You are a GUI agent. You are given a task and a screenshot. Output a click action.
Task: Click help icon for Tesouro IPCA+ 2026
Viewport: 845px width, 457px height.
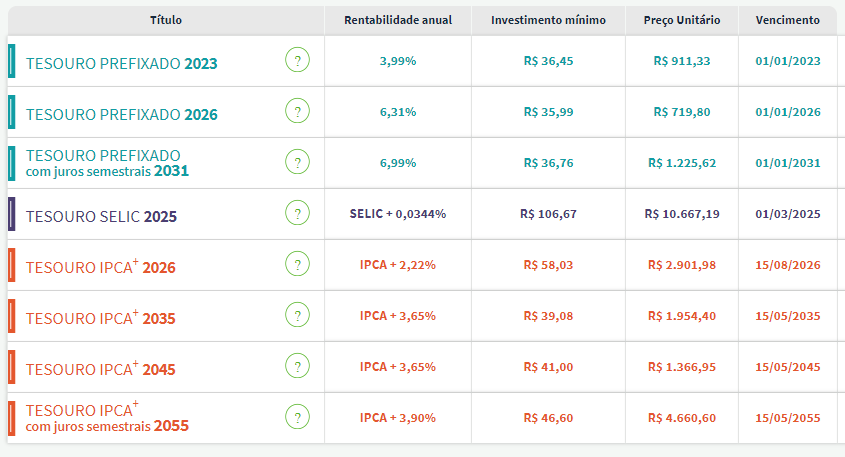click(x=297, y=265)
